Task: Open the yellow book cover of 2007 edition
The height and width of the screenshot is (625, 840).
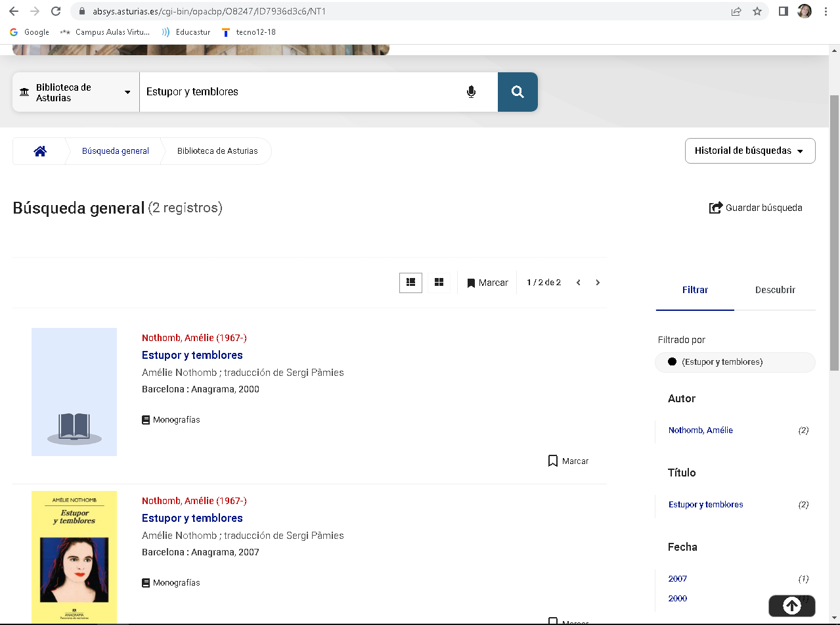Action: tap(74, 557)
